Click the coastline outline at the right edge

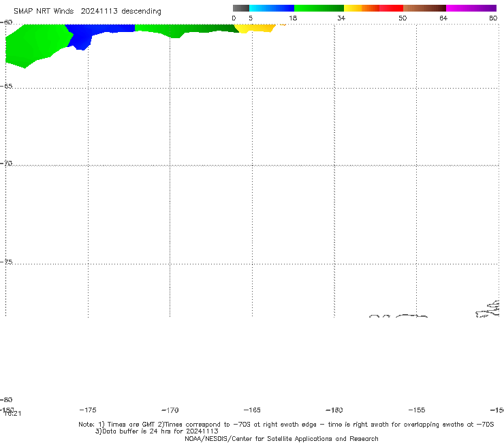(x=488, y=309)
